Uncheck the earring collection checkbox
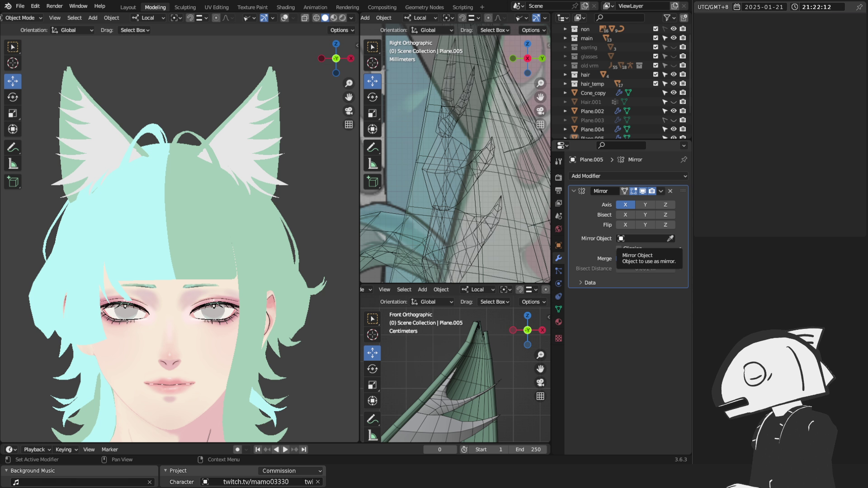The height and width of the screenshot is (488, 868). [656, 47]
